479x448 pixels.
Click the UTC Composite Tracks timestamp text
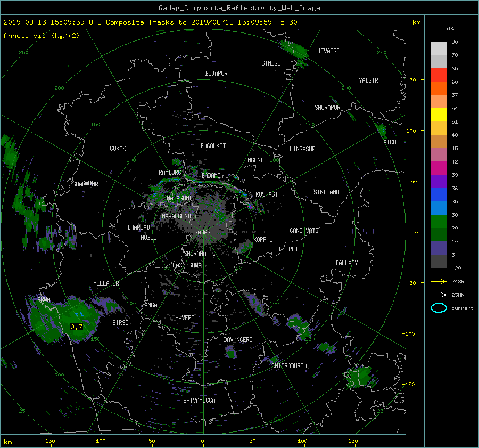[x=150, y=22]
